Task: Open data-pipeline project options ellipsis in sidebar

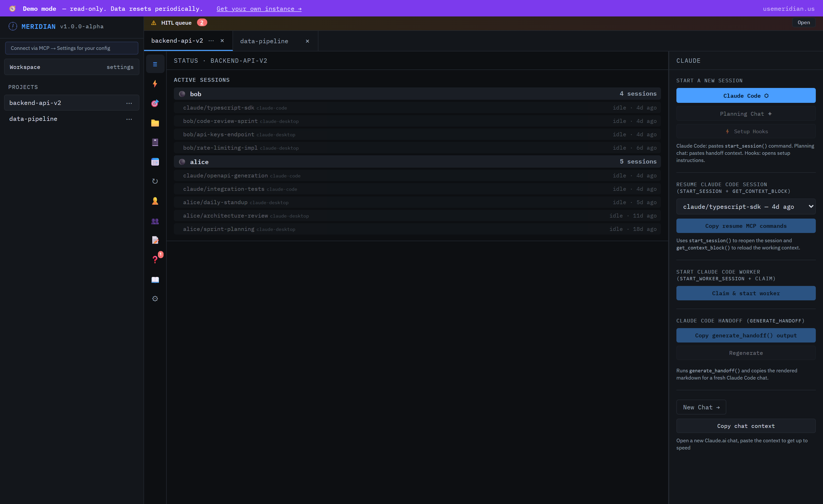Action: point(129,119)
